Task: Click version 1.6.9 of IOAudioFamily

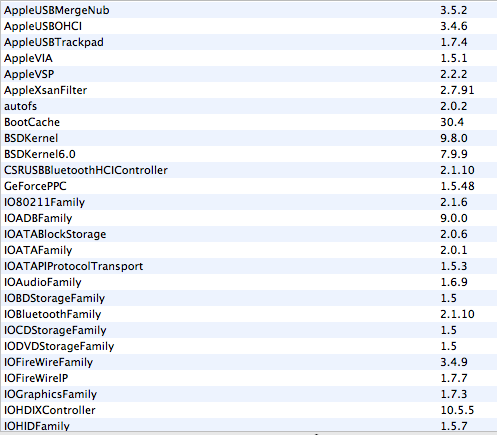Action: (x=454, y=282)
